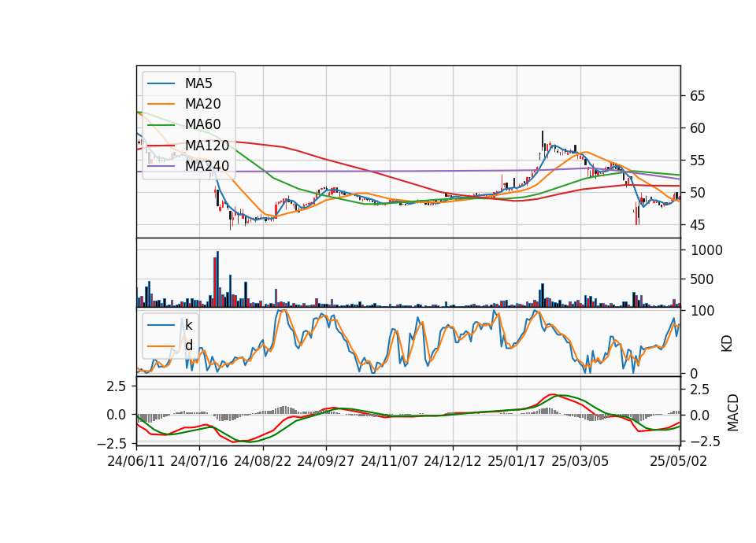Click the 55 price axis tick
The width and height of the screenshot is (756, 543).
coord(697,161)
